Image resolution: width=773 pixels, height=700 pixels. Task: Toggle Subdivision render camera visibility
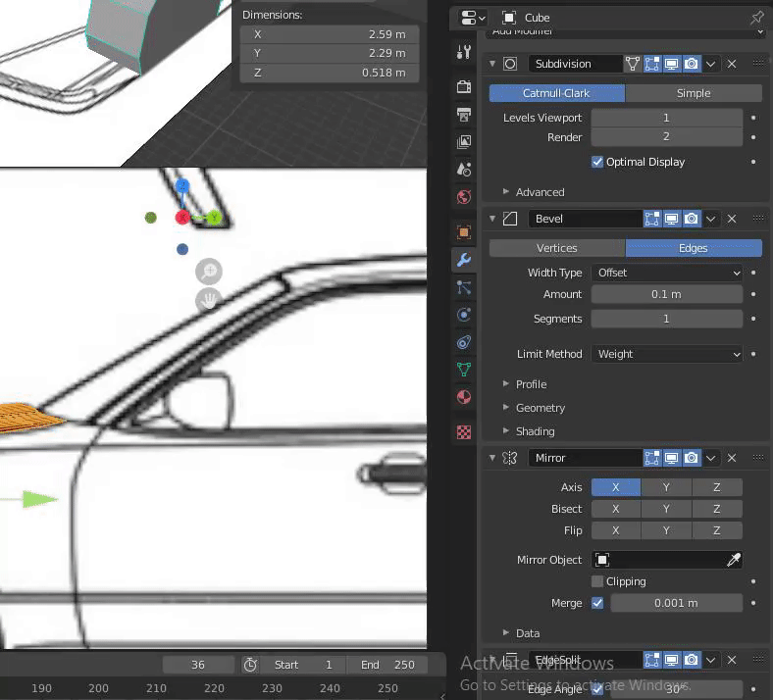point(692,64)
